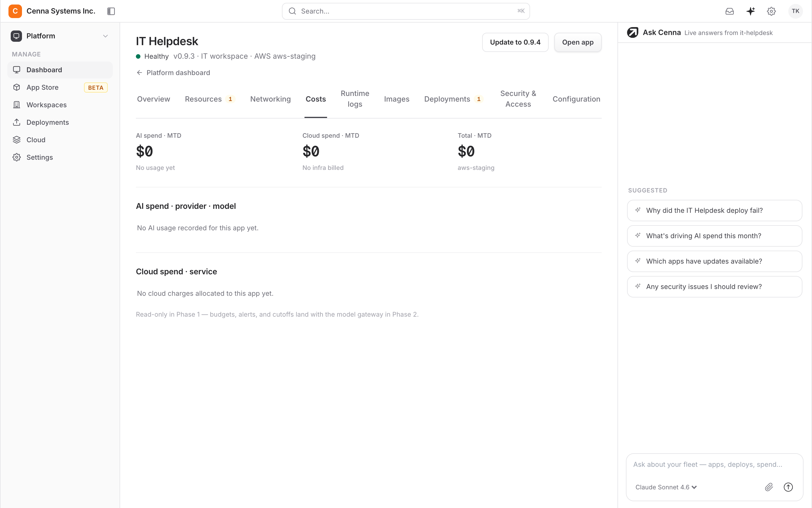This screenshot has height=508, width=812.
Task: Click the back arrow beside Platform dashboard
Action: (x=140, y=73)
